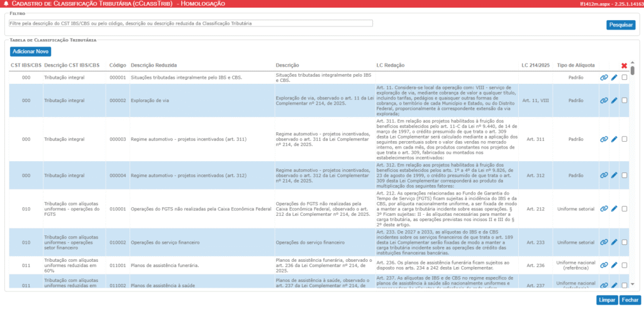Click the red X delete icon in header
Image resolution: width=644 pixels, height=311 pixels.
624,65
